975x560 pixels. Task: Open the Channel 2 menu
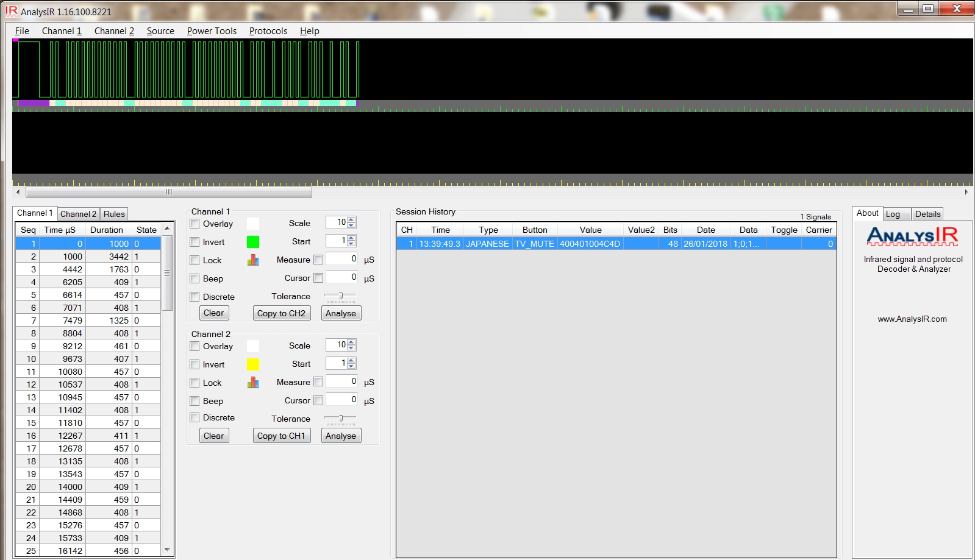tap(114, 31)
